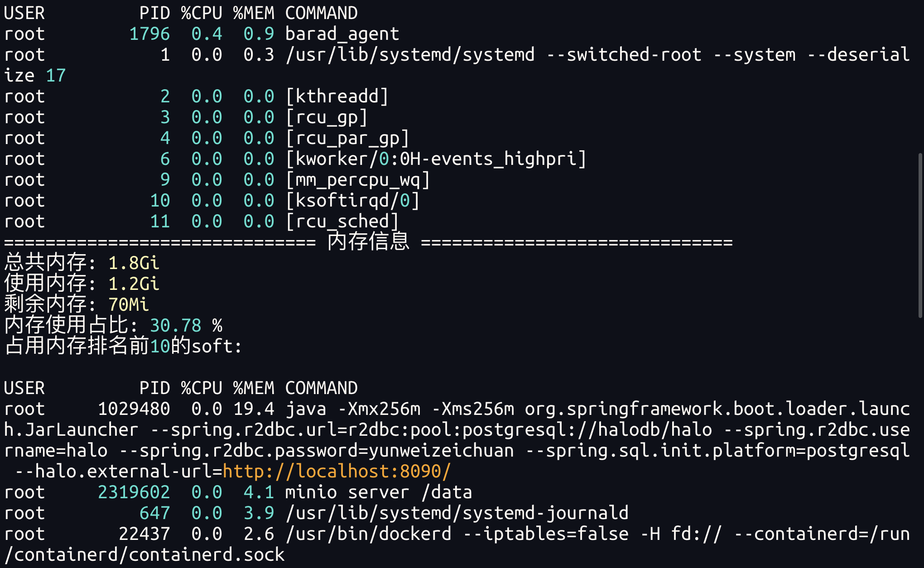This screenshot has width=924, height=568.
Task: Select the total memory value 1.8Gi
Action: 134,263
